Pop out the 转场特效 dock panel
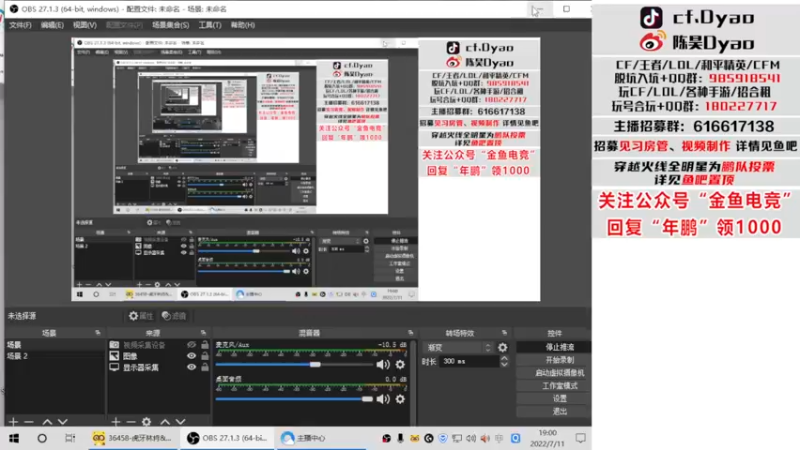This screenshot has height=450, width=800. click(x=504, y=333)
